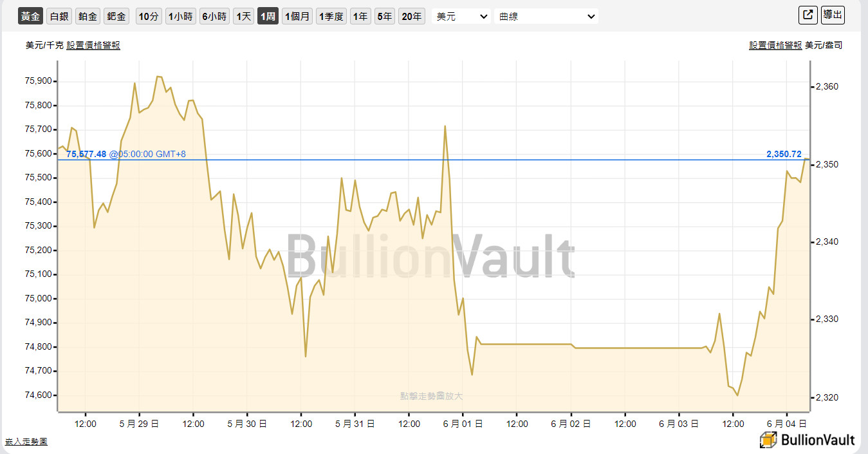Click the 75,000 left axis value
Screen dimensions: 868x454
(39, 299)
